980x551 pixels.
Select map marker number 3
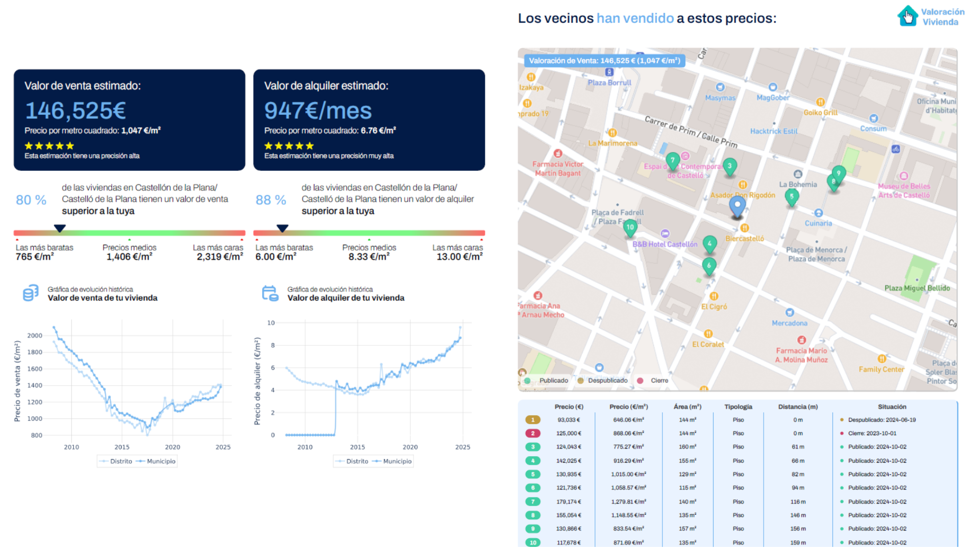730,166
